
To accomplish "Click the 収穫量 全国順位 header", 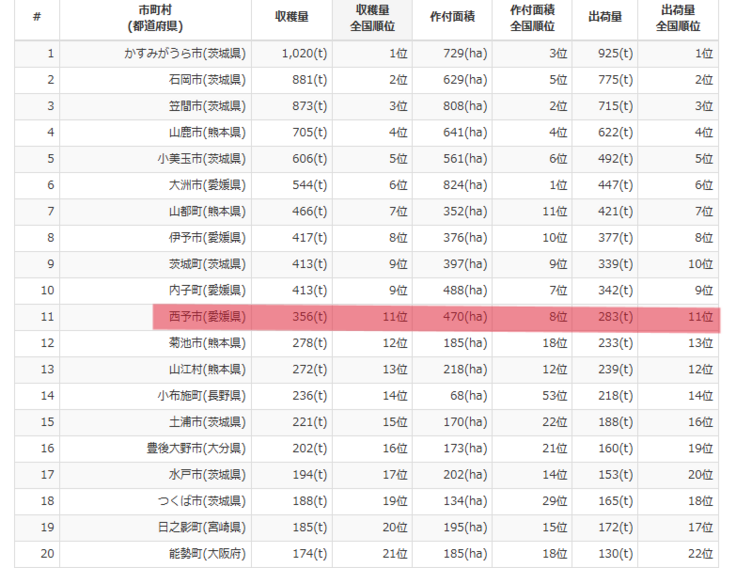I will (x=372, y=17).
